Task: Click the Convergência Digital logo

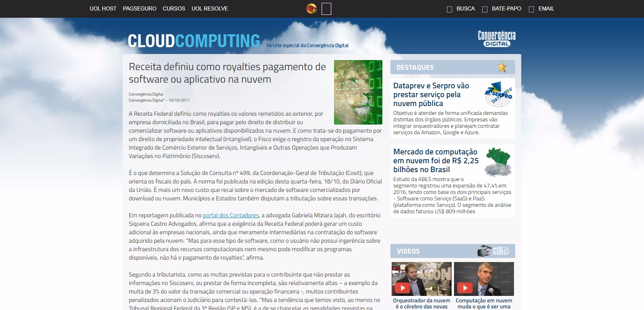Action: click(x=497, y=39)
